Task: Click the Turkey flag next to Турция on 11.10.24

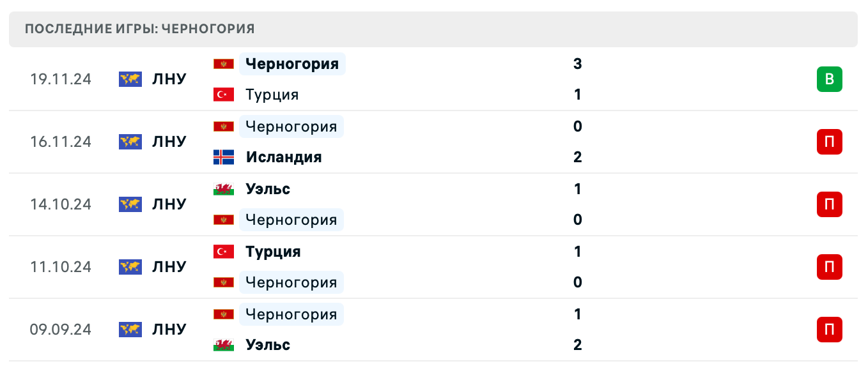Action: click(222, 252)
